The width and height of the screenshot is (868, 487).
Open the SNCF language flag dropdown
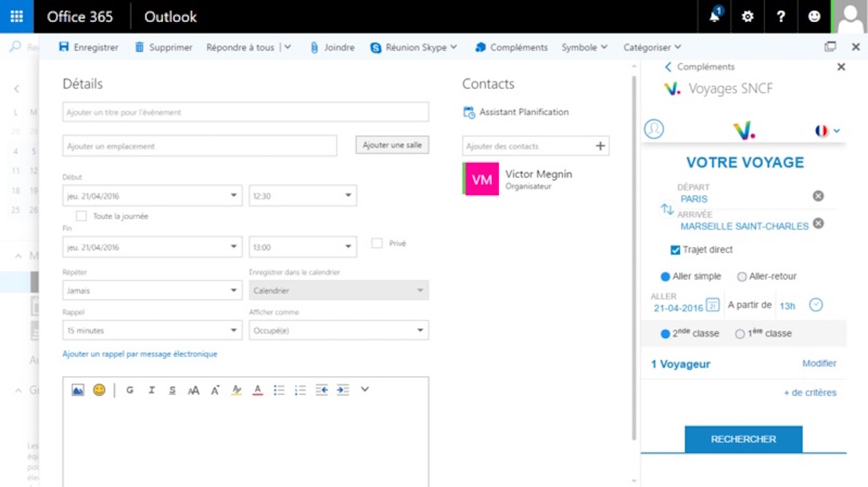828,131
